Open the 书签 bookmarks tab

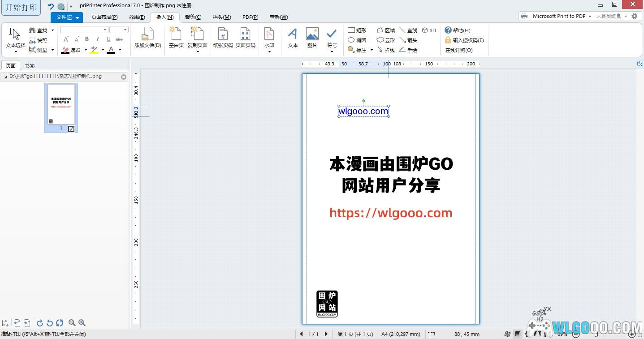[x=30, y=66]
